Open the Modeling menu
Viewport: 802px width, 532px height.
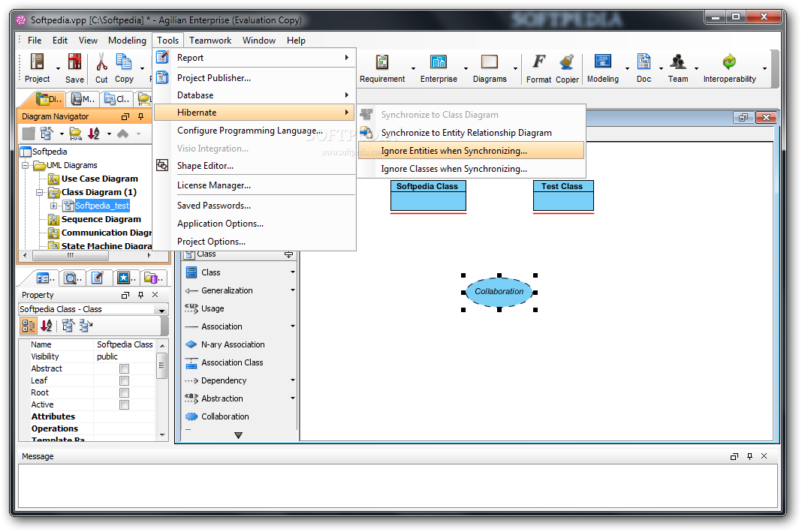click(127, 41)
